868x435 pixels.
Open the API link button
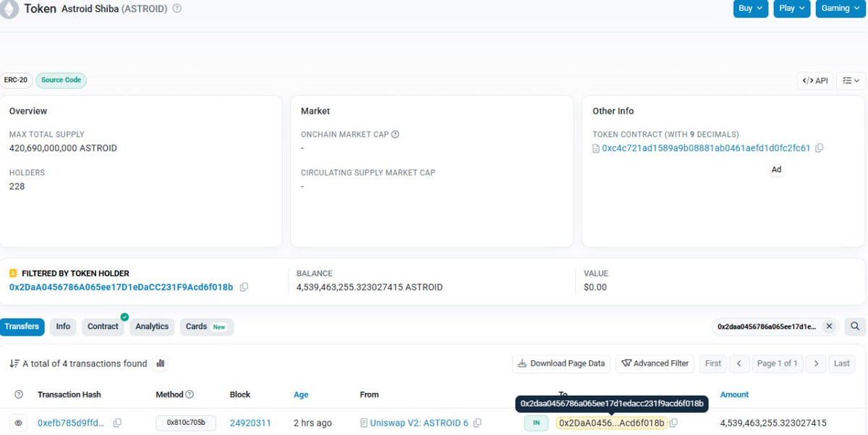pyautogui.click(x=815, y=81)
